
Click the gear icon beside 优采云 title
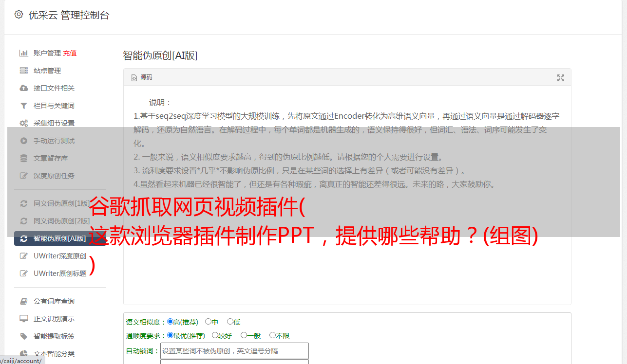19,15
